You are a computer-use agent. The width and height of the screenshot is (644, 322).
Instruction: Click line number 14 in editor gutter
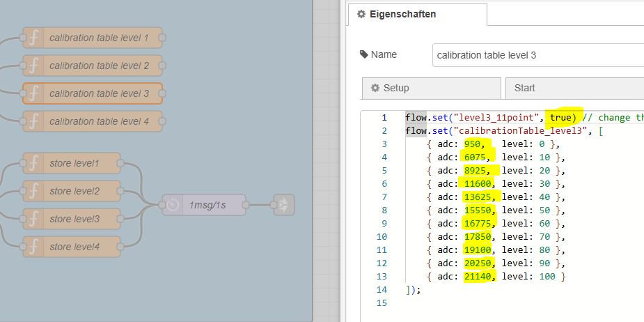click(382, 289)
